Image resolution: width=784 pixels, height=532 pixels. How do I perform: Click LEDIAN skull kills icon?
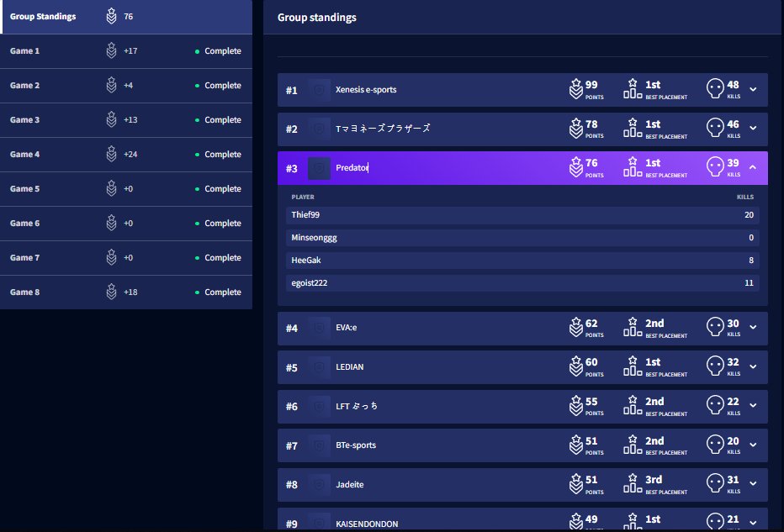click(x=715, y=366)
